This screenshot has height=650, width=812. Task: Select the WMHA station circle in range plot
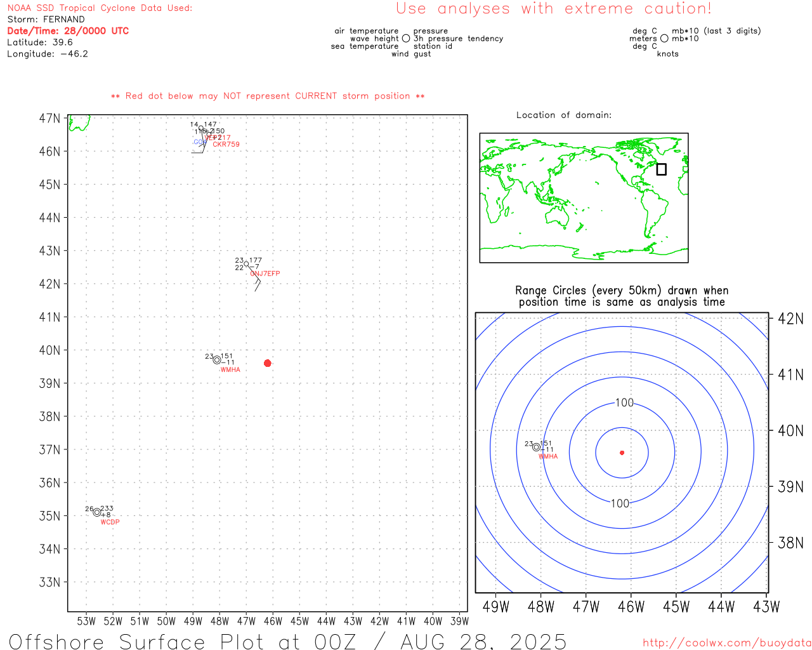537,447
